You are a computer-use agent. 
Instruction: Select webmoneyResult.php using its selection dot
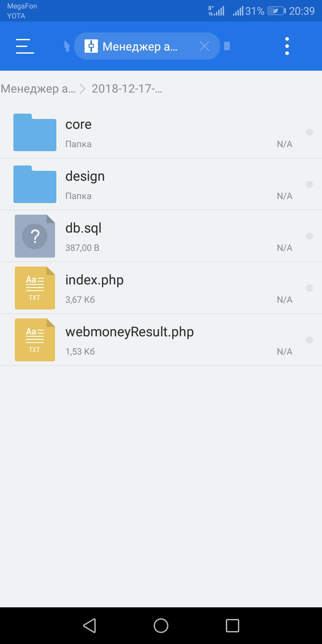pyautogui.click(x=309, y=340)
